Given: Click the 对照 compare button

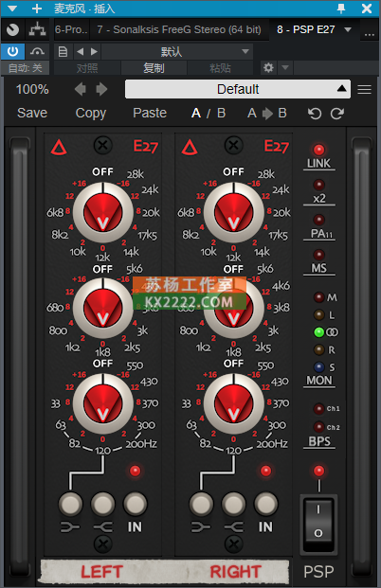Looking at the screenshot, I should [x=87, y=68].
